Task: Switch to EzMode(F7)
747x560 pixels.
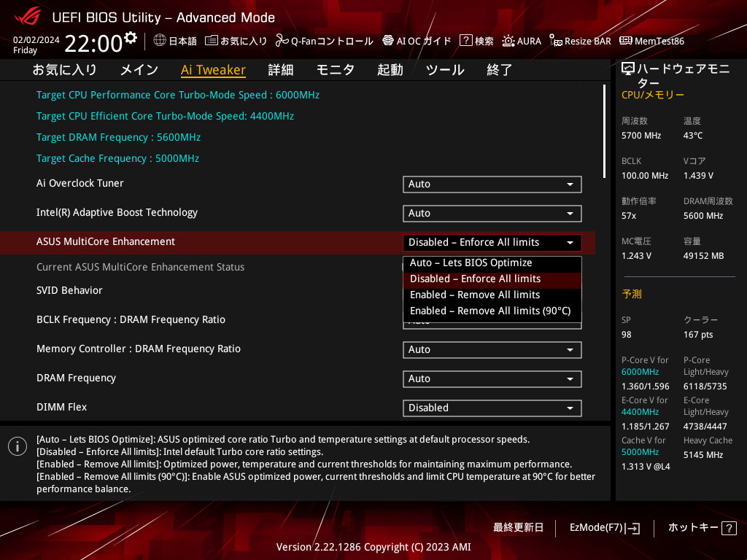Action: [x=605, y=528]
